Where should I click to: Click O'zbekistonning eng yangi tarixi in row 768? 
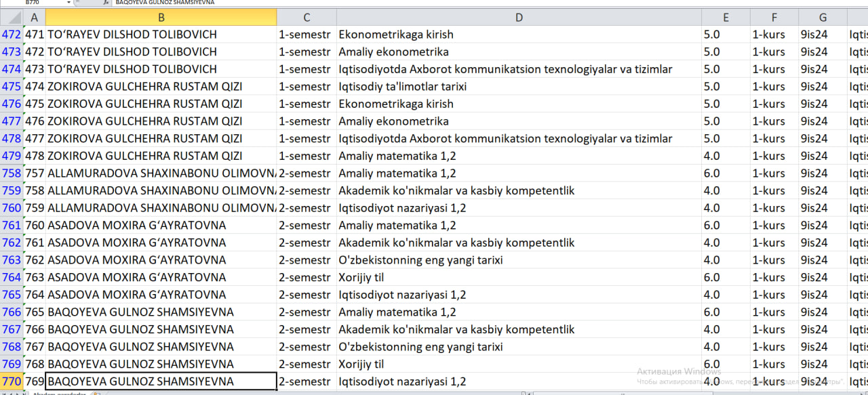pyautogui.click(x=519, y=347)
